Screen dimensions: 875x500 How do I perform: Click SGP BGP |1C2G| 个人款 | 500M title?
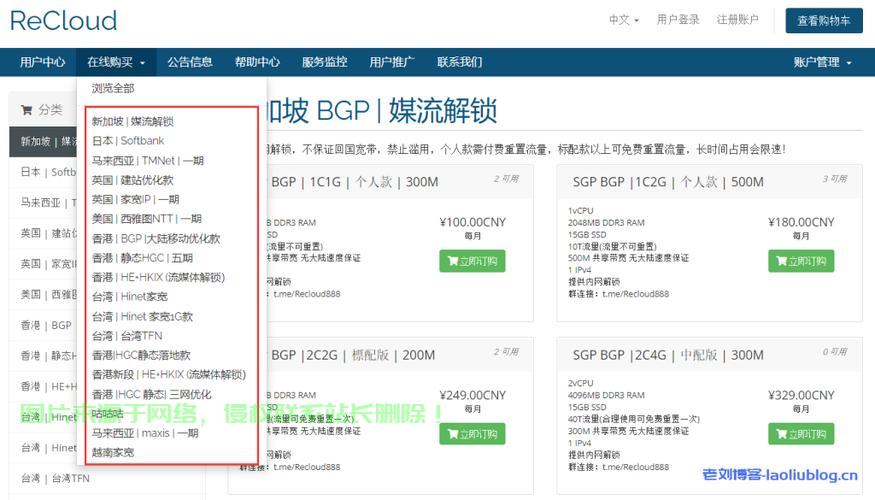[668, 182]
